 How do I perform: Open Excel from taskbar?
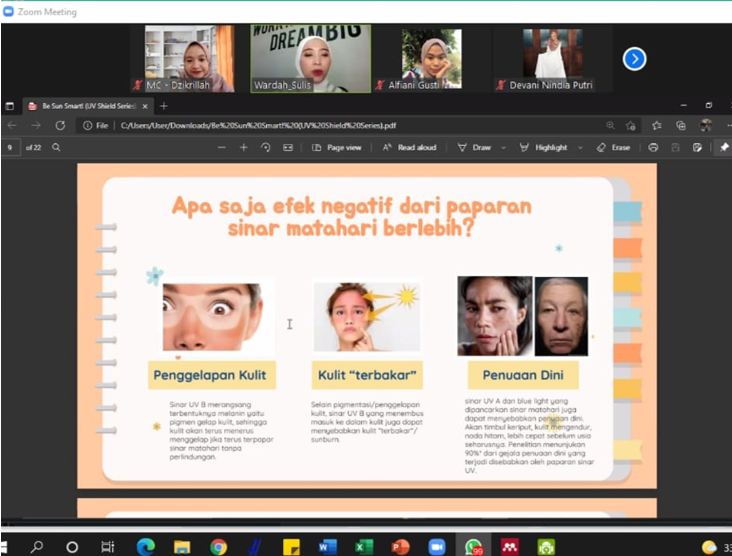point(364,547)
